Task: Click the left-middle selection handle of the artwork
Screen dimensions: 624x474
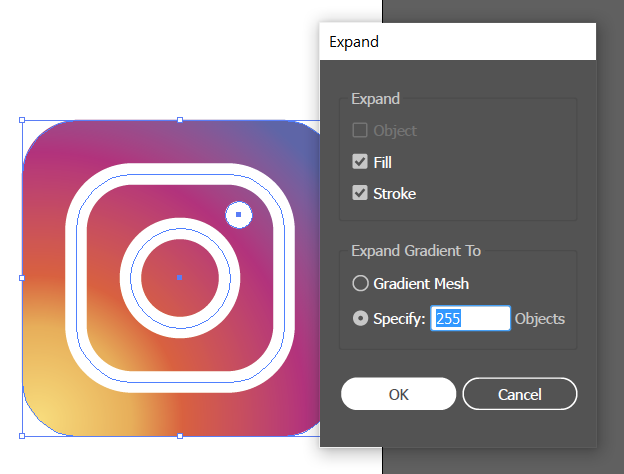Action: point(22,278)
